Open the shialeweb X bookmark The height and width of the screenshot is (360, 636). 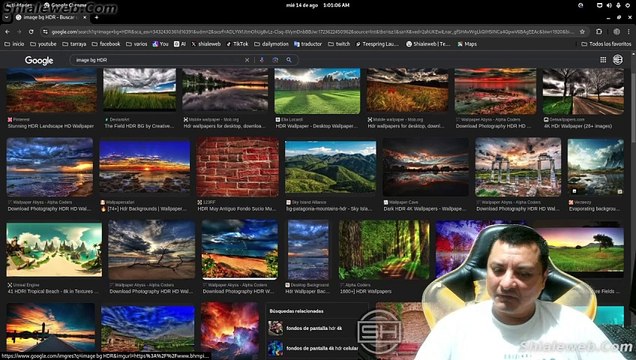tap(206, 44)
